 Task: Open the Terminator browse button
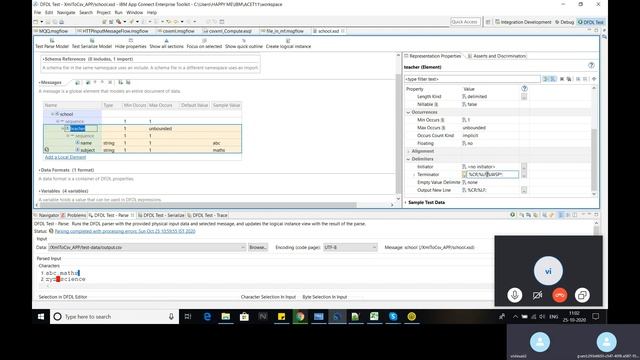[x=524, y=174]
